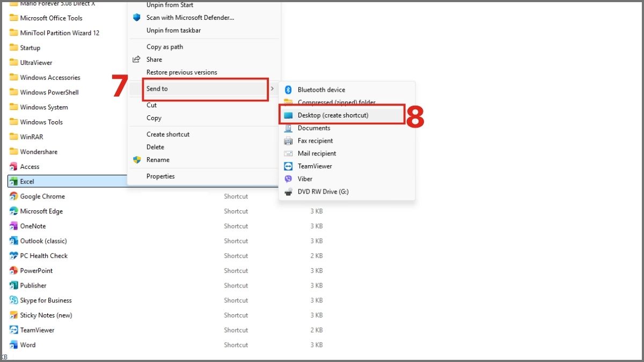Viewport: 644px width, 362px height.
Task: Select the MiniTool Partition Wizard 12 folder
Action: pyautogui.click(x=55, y=33)
